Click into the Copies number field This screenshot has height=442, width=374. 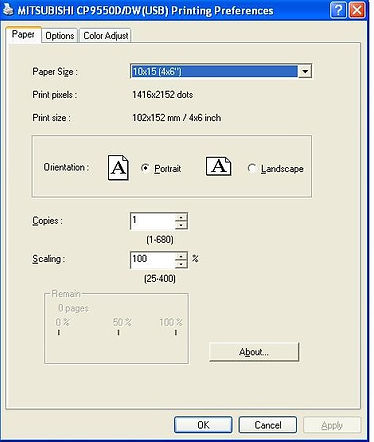tap(153, 221)
